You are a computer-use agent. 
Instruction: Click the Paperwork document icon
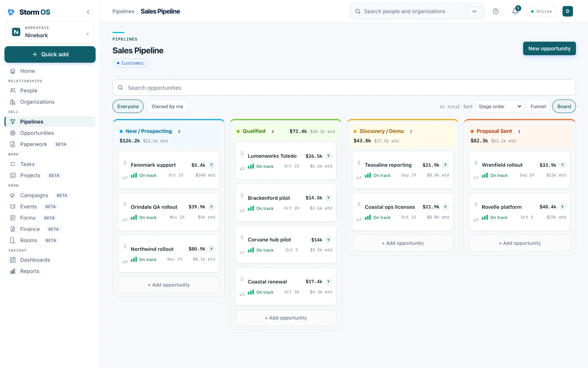coord(13,144)
